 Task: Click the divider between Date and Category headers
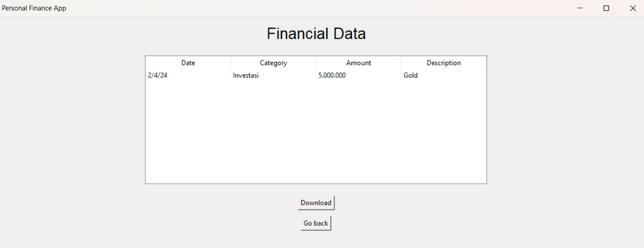pyautogui.click(x=230, y=63)
